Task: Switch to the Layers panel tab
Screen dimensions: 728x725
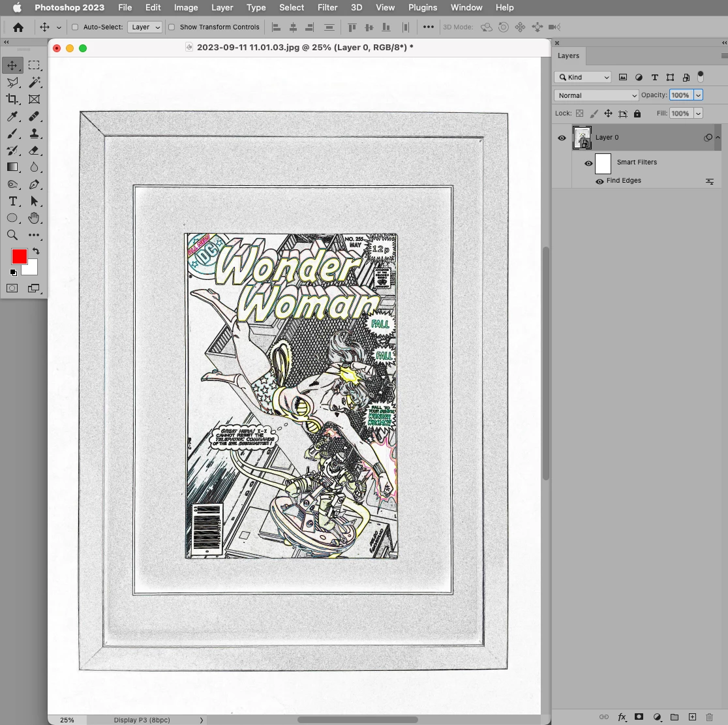Action: (x=568, y=55)
